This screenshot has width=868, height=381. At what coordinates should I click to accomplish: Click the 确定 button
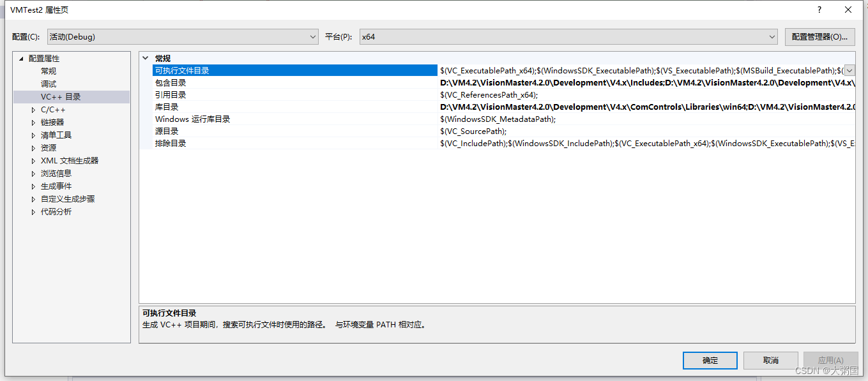710,361
